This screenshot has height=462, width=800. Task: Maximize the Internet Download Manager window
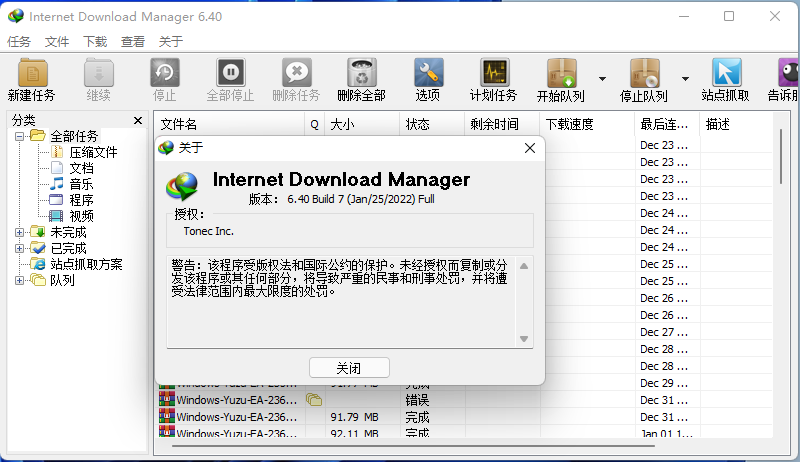[x=729, y=16]
